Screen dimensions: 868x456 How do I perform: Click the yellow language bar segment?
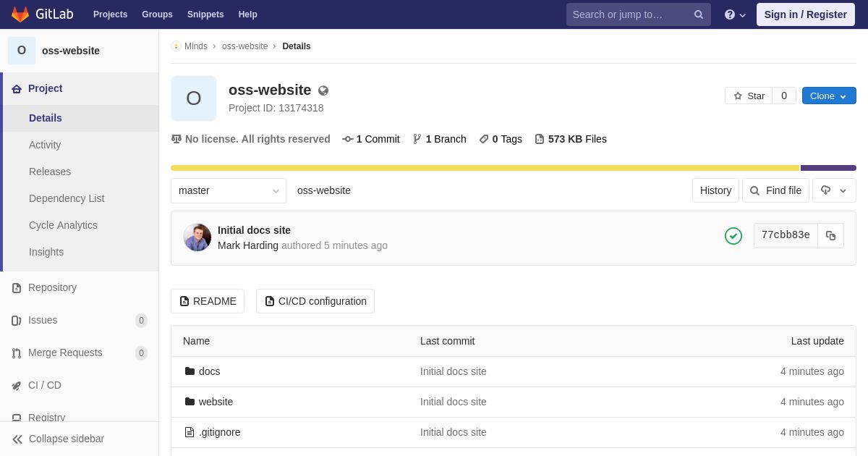(485, 168)
